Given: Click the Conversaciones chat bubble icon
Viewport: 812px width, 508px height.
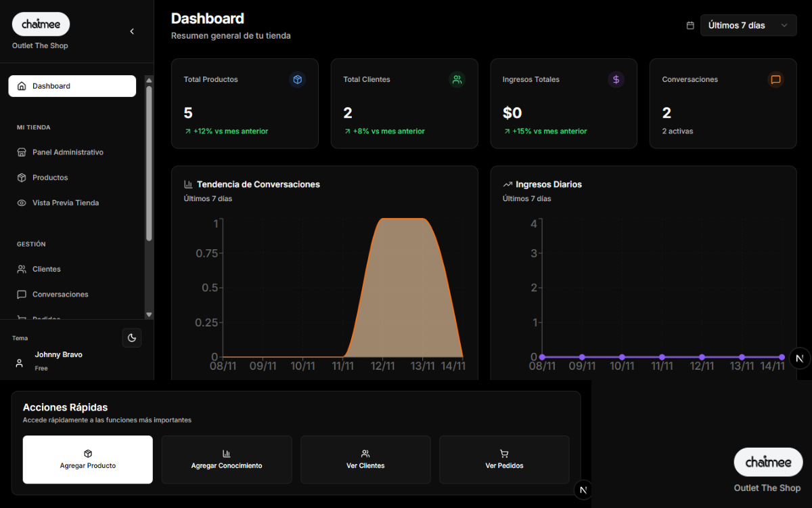Looking at the screenshot, I should 775,79.
